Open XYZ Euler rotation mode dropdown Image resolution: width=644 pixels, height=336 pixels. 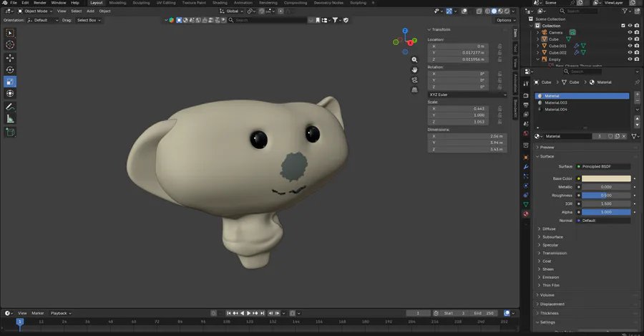[x=467, y=95]
